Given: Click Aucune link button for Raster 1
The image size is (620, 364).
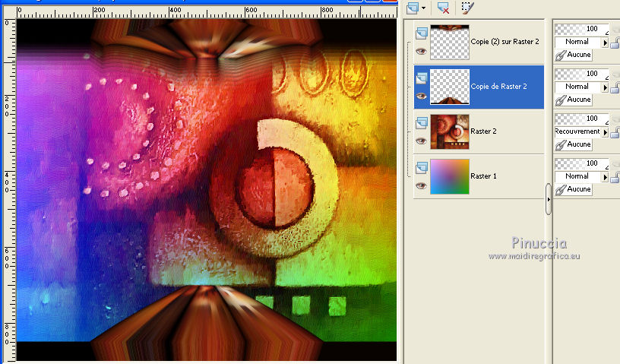Looking at the screenshot, I should coord(574,188).
